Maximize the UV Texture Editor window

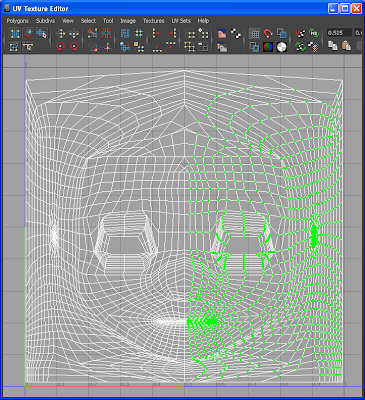(x=345, y=8)
